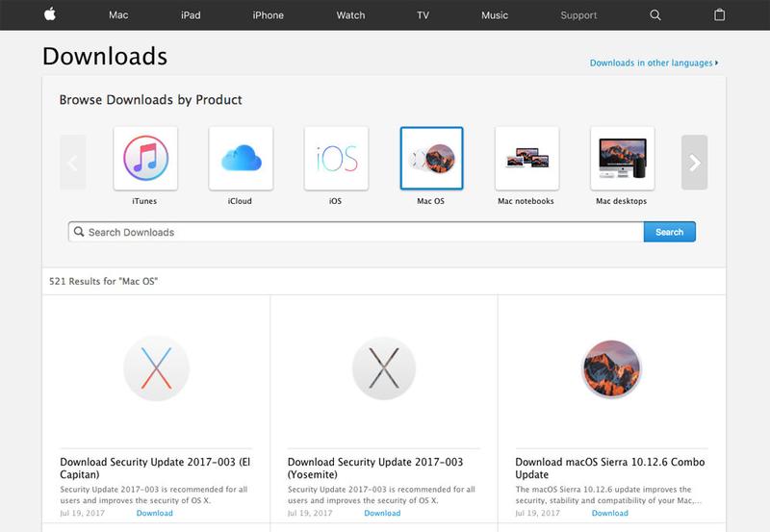770x532 pixels.
Task: Open the Music menu item
Action: point(495,15)
